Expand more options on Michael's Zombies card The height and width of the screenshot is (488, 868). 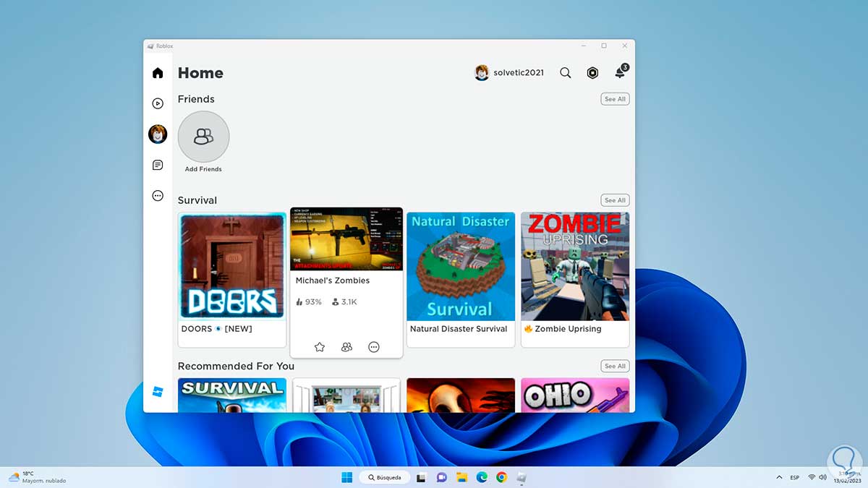tap(374, 347)
